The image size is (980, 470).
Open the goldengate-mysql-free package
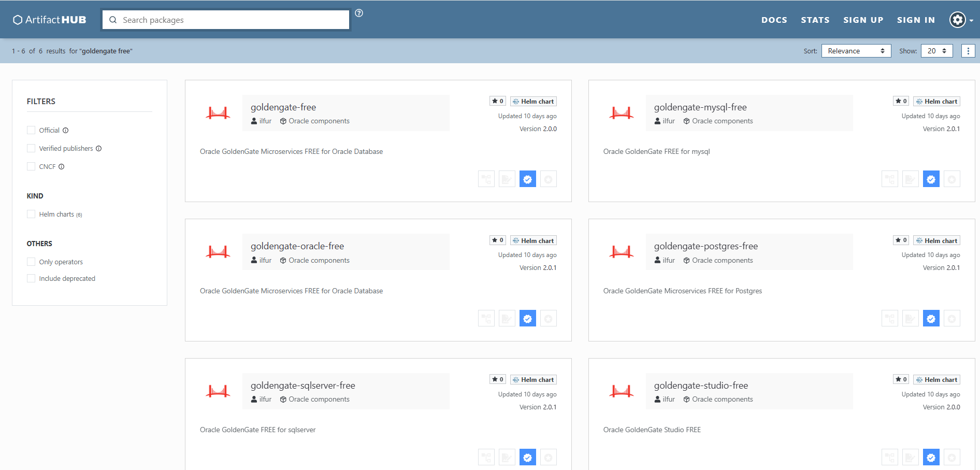coord(700,107)
